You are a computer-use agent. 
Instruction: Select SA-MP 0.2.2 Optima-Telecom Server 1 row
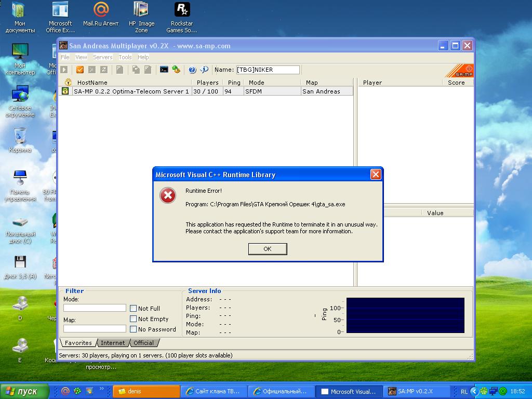pos(206,91)
